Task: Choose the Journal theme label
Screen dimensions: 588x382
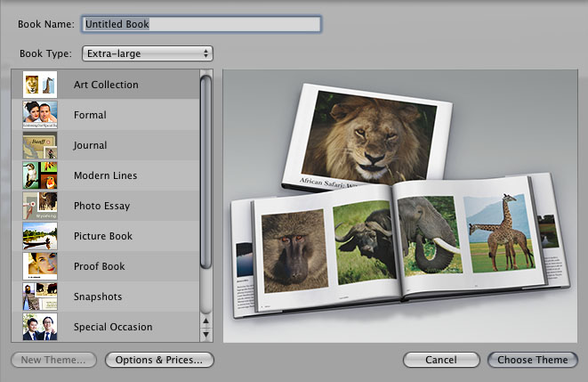Action: coord(90,145)
